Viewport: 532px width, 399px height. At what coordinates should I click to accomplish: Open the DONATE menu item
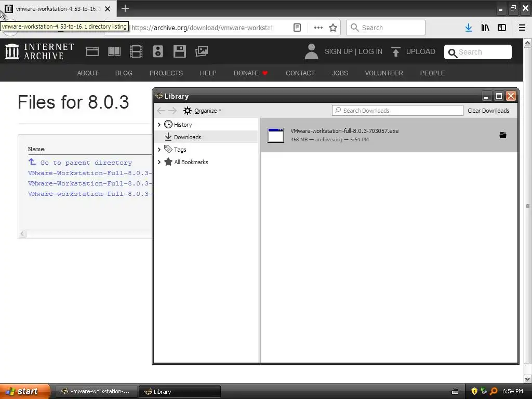point(251,73)
